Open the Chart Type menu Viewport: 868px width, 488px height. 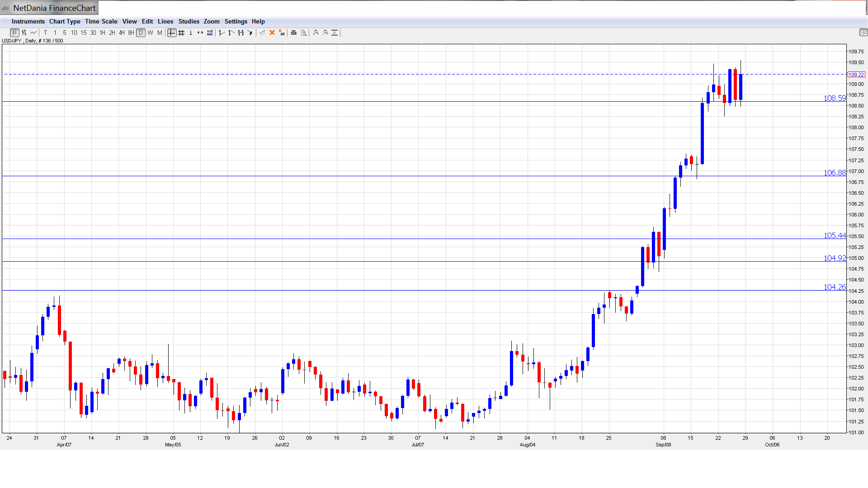(x=65, y=21)
